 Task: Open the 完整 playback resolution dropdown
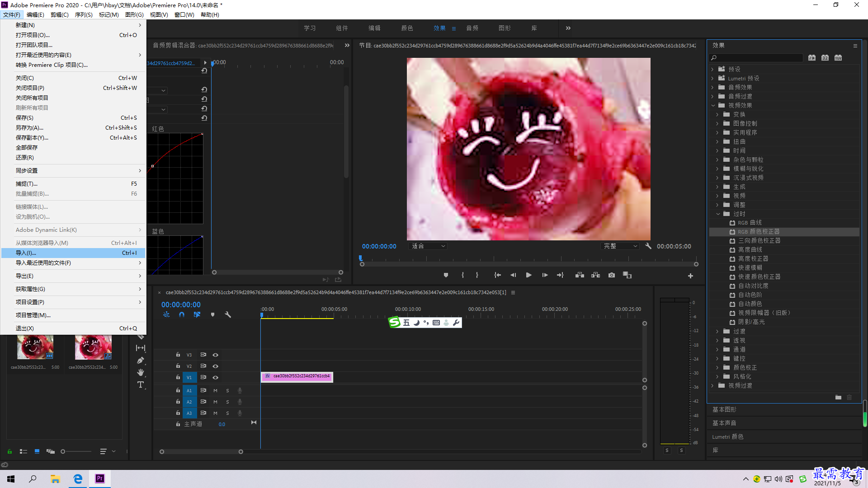[x=621, y=246]
